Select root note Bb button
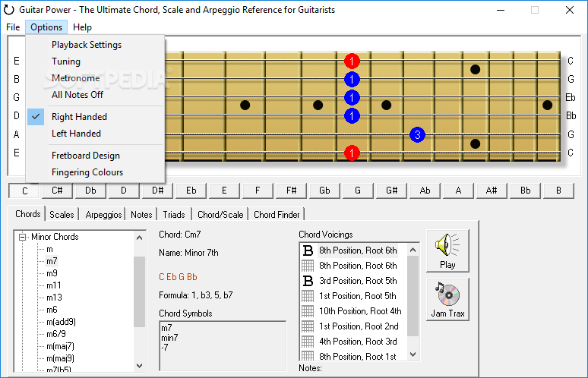The image size is (588, 378). [526, 191]
